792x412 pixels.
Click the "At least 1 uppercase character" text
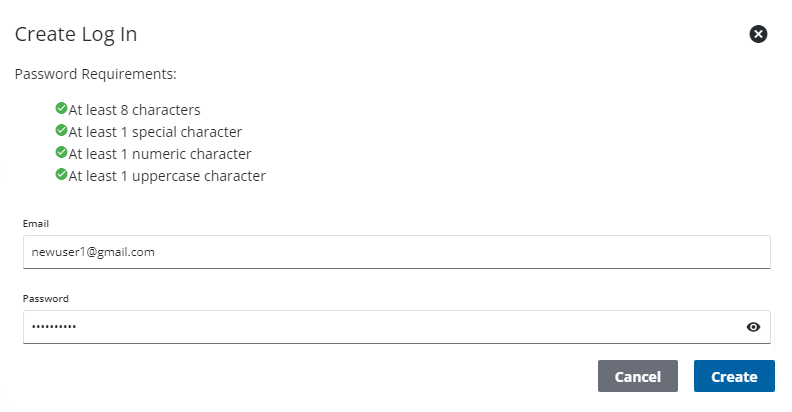(x=167, y=176)
